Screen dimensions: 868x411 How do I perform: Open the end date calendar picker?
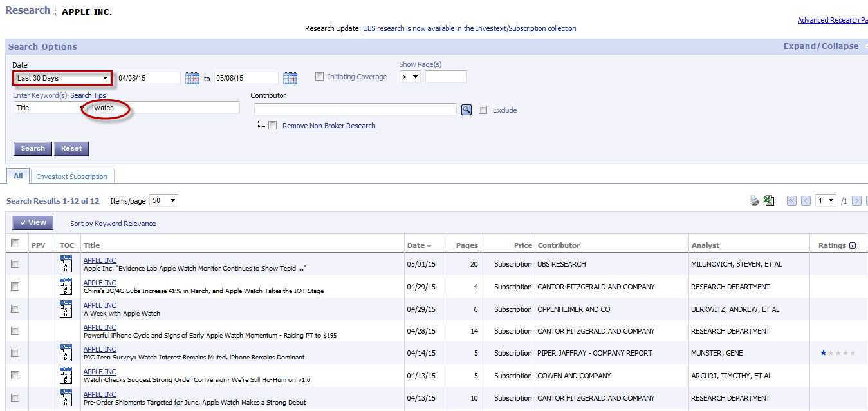coord(290,79)
